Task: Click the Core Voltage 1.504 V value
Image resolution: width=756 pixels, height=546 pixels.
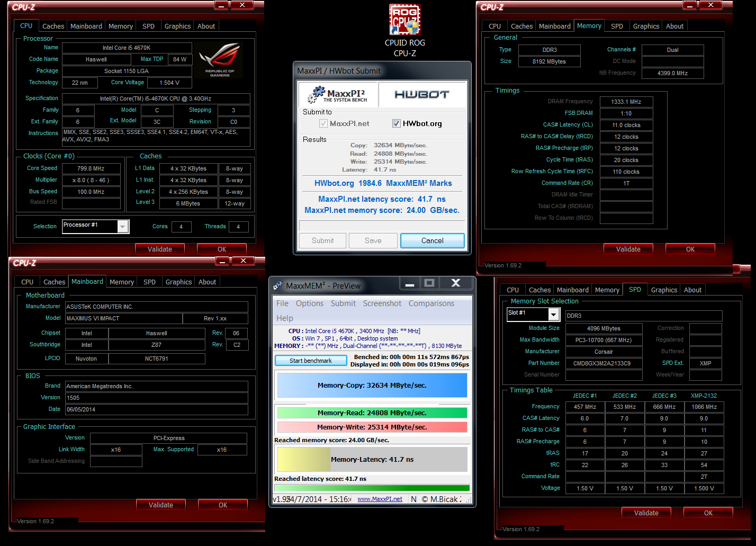Action: pyautogui.click(x=170, y=83)
